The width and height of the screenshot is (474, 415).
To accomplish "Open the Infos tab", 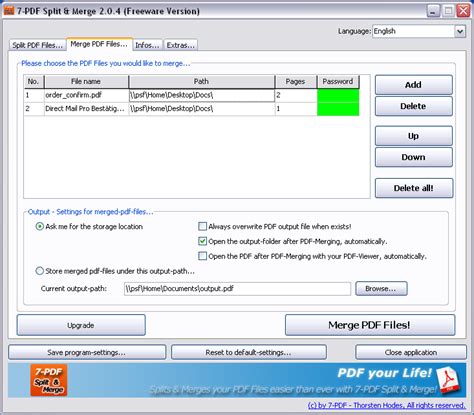I will [147, 45].
